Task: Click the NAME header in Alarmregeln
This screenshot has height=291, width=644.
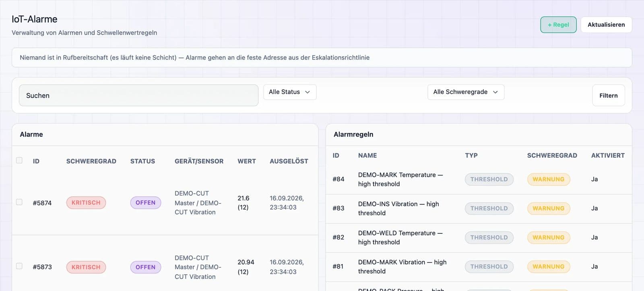Action: 367,156
